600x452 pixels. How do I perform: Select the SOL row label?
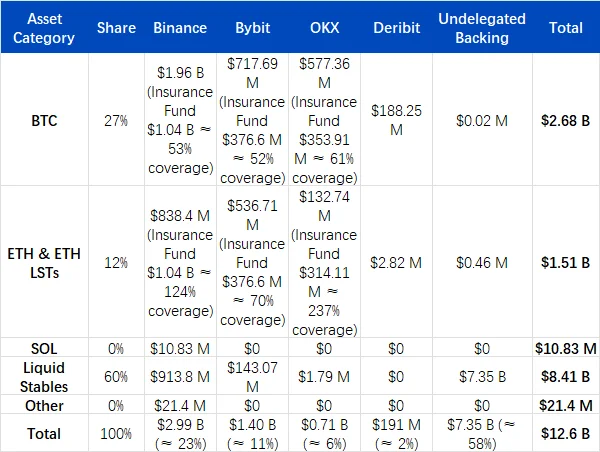click(45, 347)
